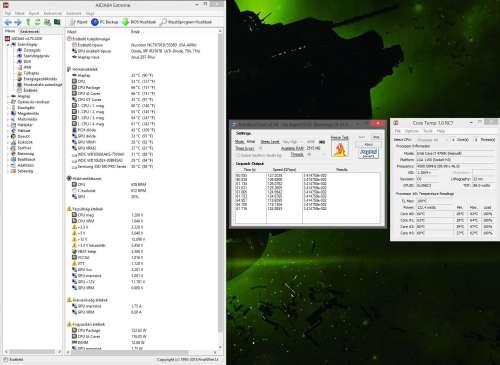Click the Samsung SSD 840 PRO drive icon
The image size is (500, 365).
tap(75, 166)
